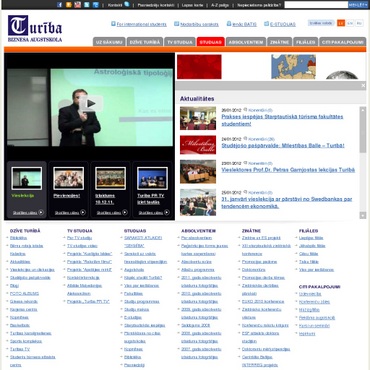Click the site search input field
Screen dimensions: 370x370
click(x=316, y=5)
